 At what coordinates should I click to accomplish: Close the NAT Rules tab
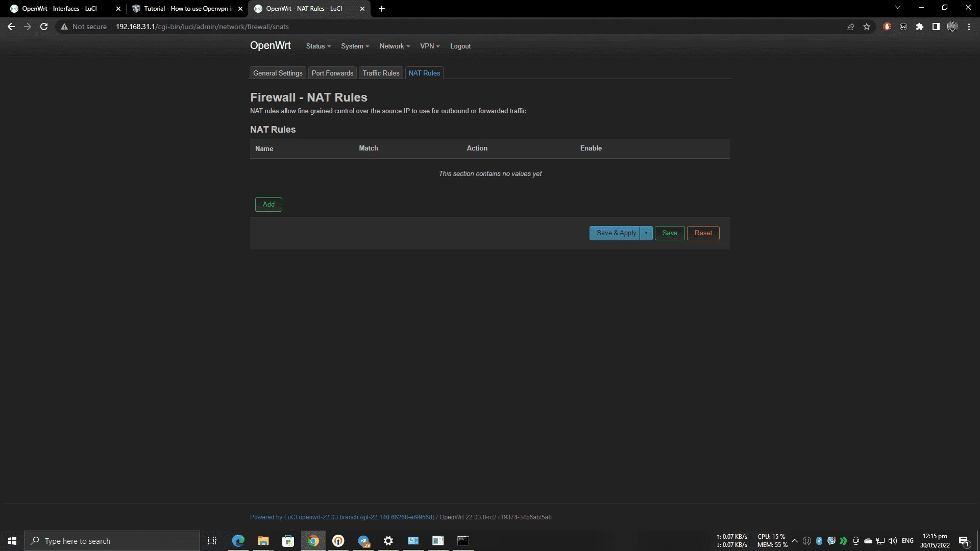coord(362,9)
